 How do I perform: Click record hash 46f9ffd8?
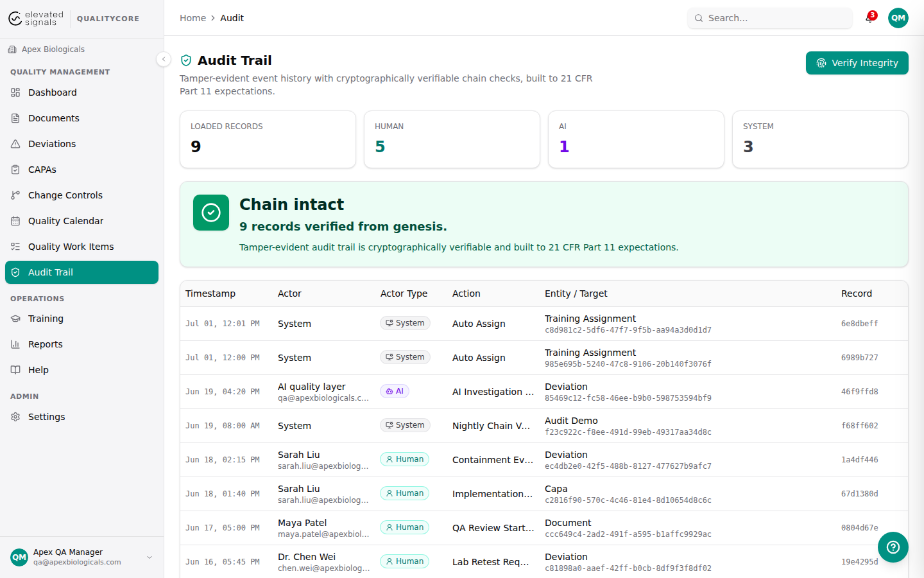(x=860, y=392)
